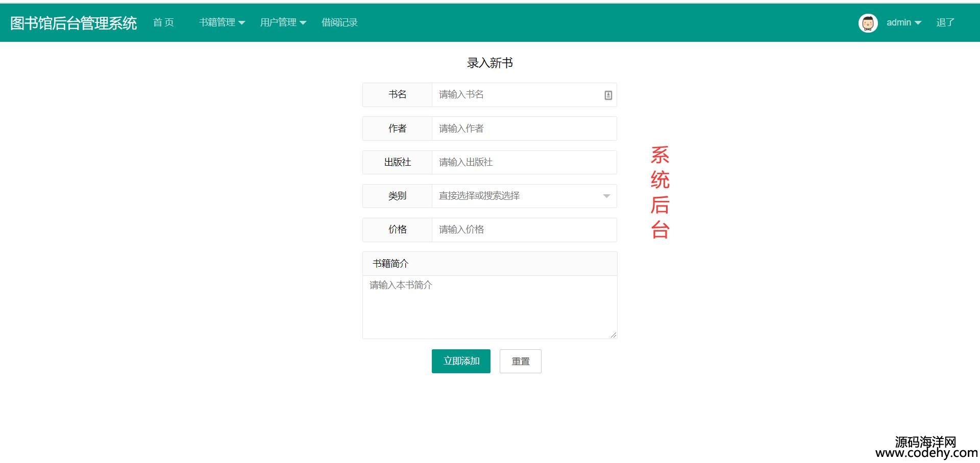Click the 图书馆后台管理系统 logo title
980x463 pixels.
point(73,23)
